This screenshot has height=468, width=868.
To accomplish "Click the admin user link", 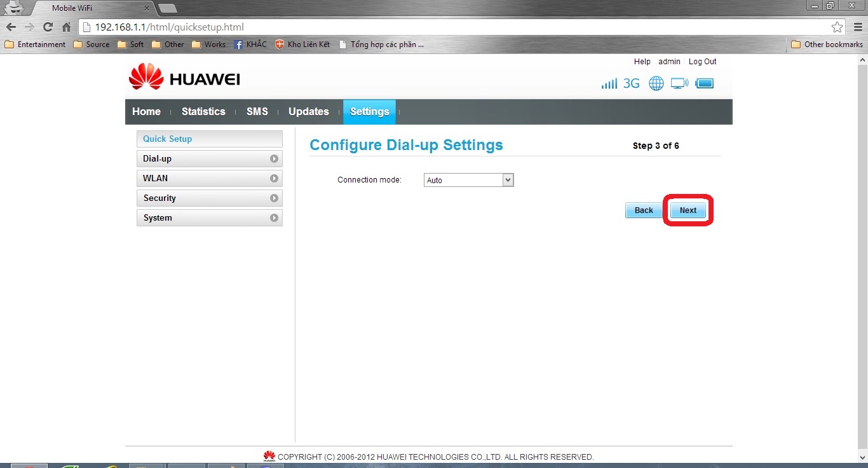I will (670, 62).
